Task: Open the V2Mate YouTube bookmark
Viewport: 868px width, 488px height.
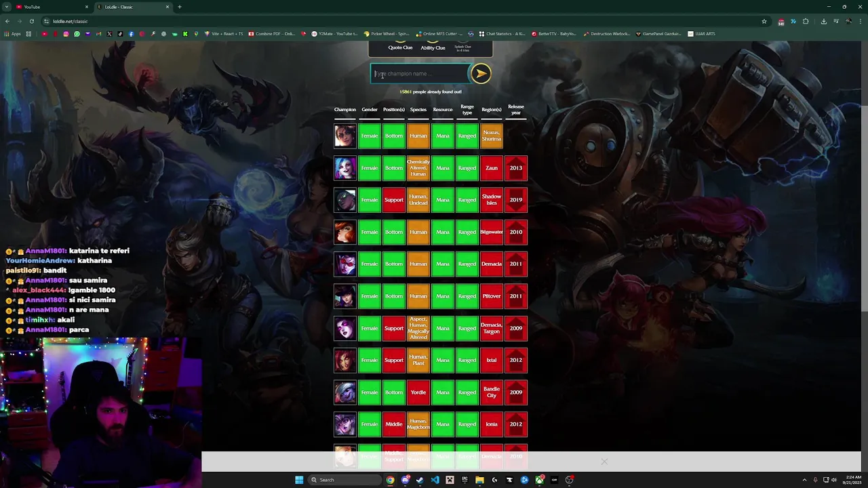Action: point(334,34)
